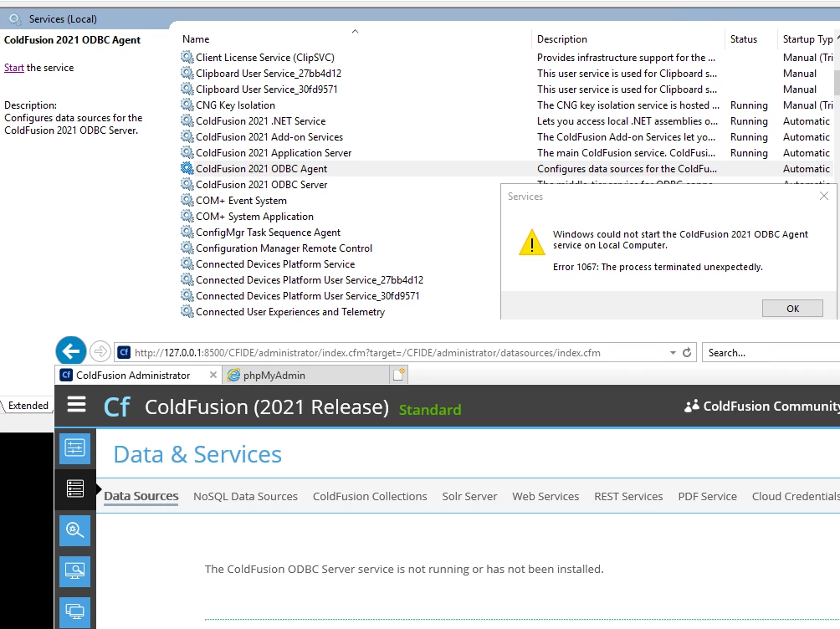Image resolution: width=840 pixels, height=629 pixels.
Task: Select ColdFusion 2021 ODBC Agent service row
Action: tap(506, 169)
